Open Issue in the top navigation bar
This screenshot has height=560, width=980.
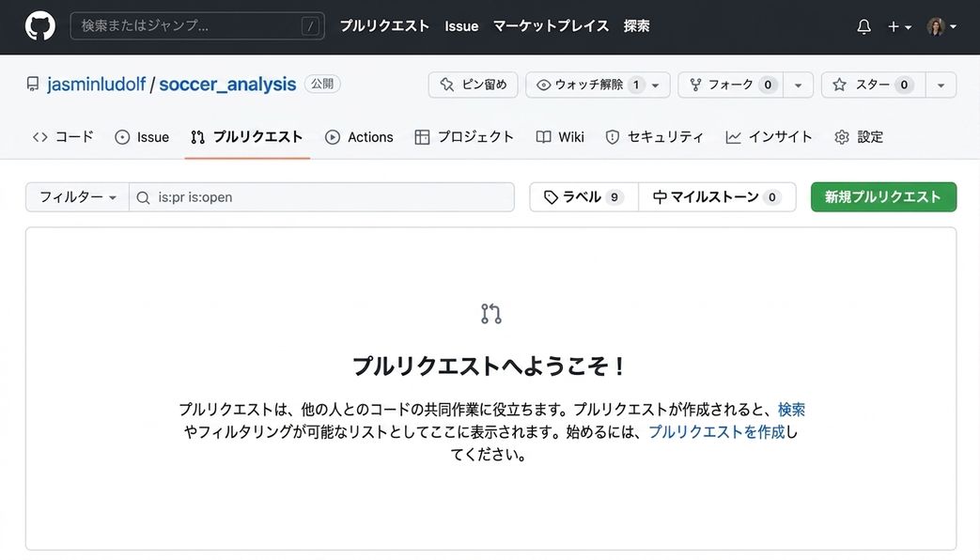pos(461,26)
